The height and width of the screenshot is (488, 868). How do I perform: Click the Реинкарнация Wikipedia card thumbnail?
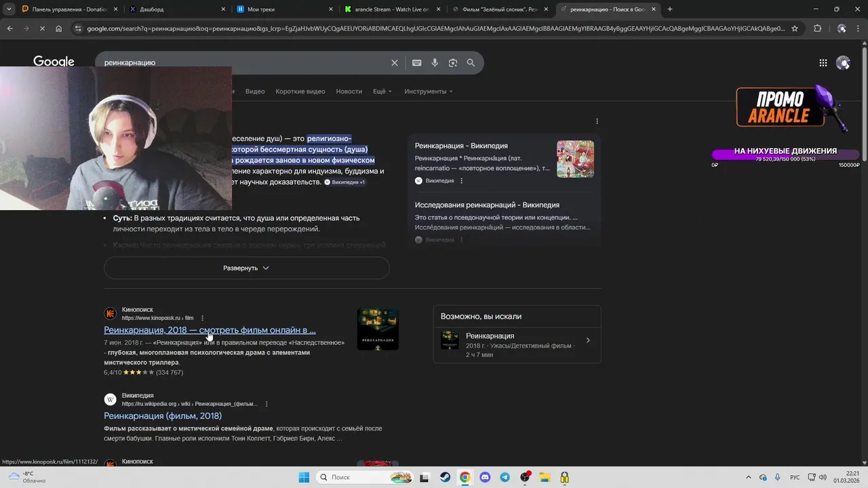point(575,159)
